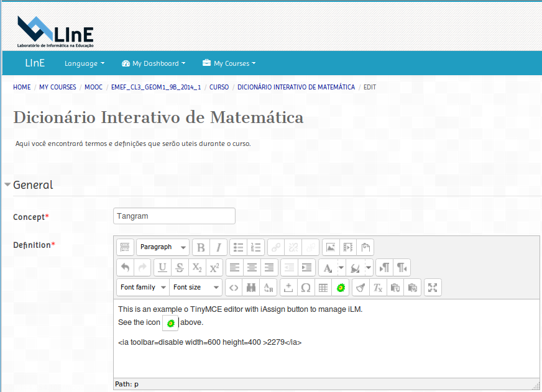Align text to the left

coord(234,267)
